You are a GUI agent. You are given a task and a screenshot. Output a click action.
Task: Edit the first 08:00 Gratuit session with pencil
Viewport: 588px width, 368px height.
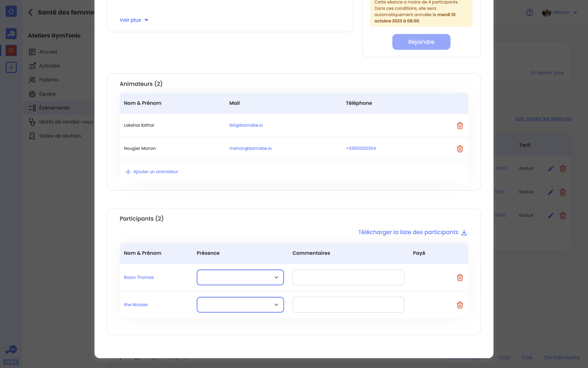(551, 168)
